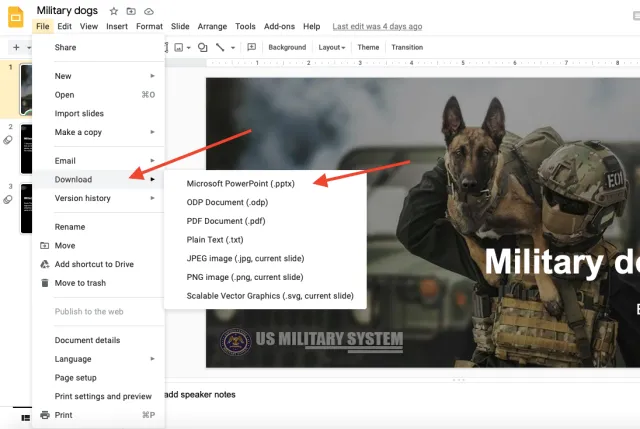Viewport: 640px width, 429px height.
Task: Switch to grid view at bottom left
Action: tap(26, 417)
